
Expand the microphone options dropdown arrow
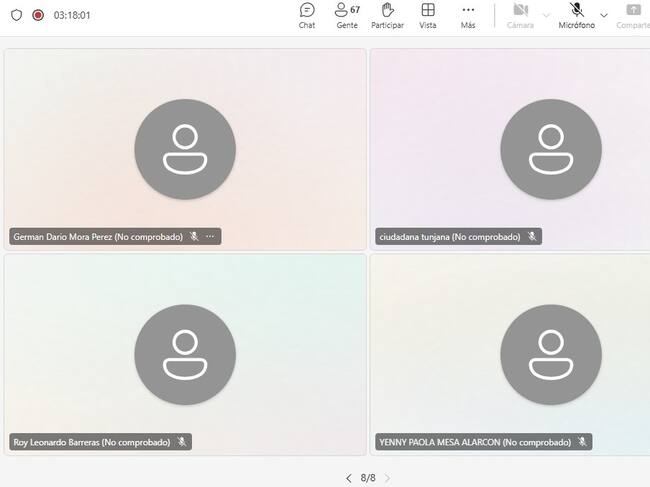tap(604, 15)
